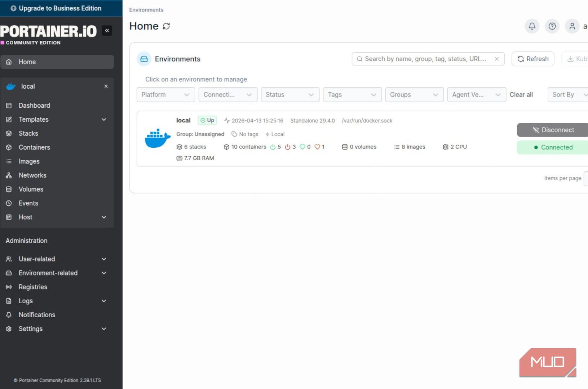
Task: Close the local environment with the X
Action: [x=106, y=86]
